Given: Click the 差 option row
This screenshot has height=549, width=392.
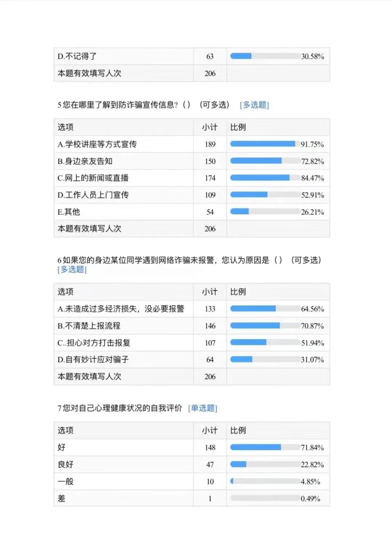Looking at the screenshot, I should 192,498.
